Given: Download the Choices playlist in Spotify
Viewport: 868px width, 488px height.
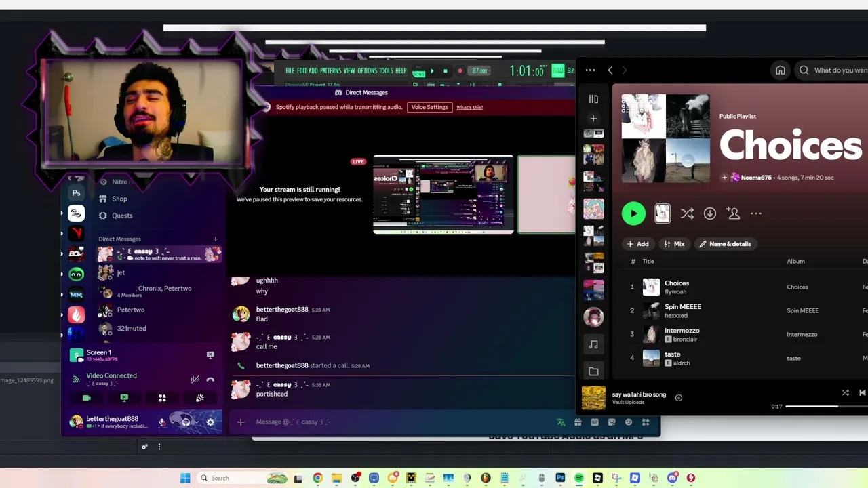Looking at the screenshot, I should 710,213.
